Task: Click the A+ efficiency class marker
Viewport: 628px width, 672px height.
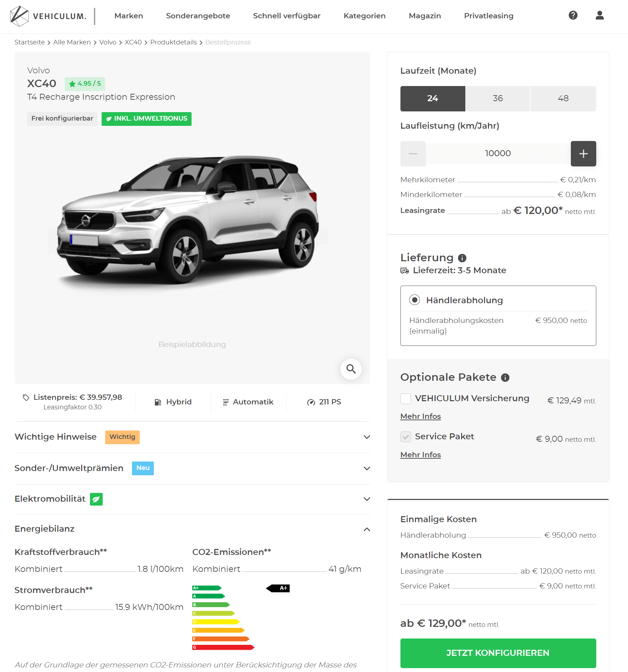Action: [278, 588]
